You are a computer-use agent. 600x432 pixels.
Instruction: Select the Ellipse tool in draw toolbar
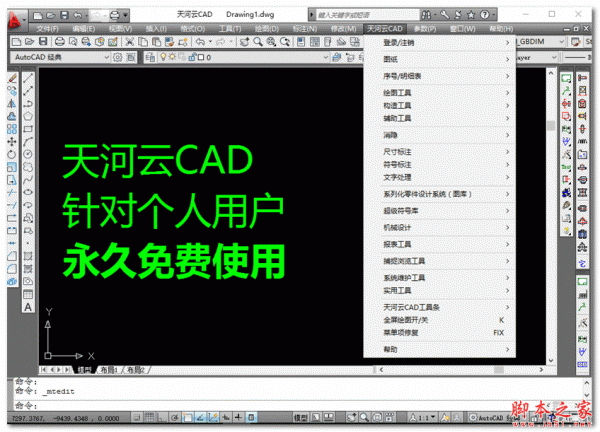coord(28,192)
